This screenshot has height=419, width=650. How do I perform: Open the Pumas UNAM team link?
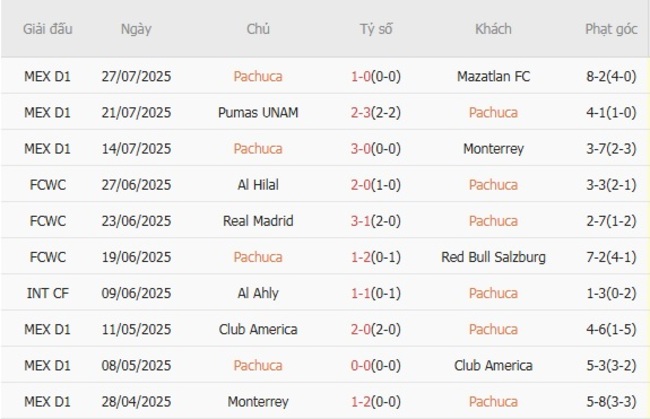point(257,112)
